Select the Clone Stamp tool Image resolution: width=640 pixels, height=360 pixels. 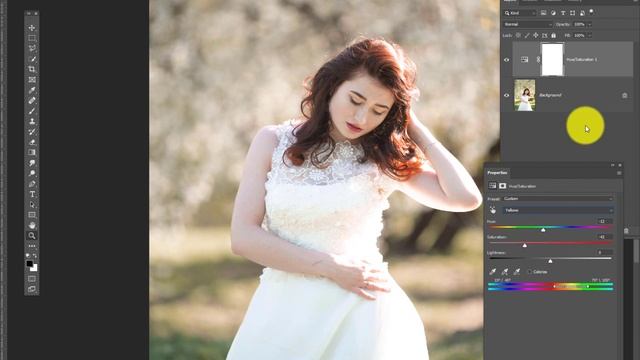(32, 121)
